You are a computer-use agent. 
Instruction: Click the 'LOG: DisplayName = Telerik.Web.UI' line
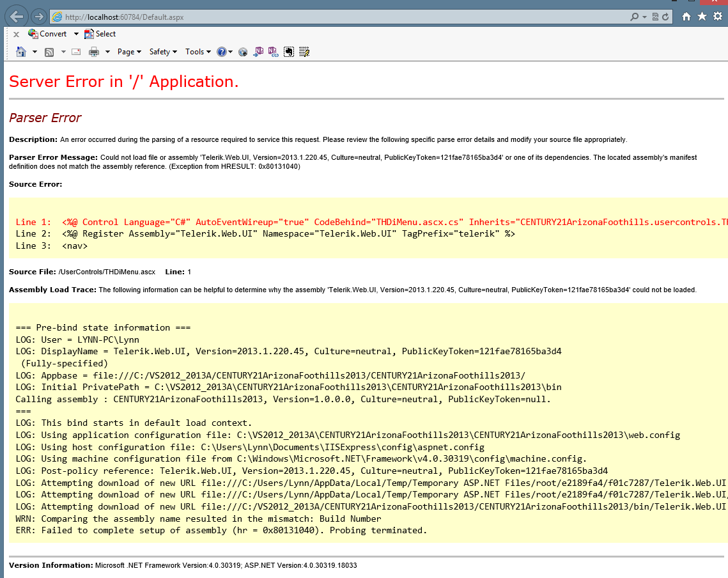tap(288, 351)
